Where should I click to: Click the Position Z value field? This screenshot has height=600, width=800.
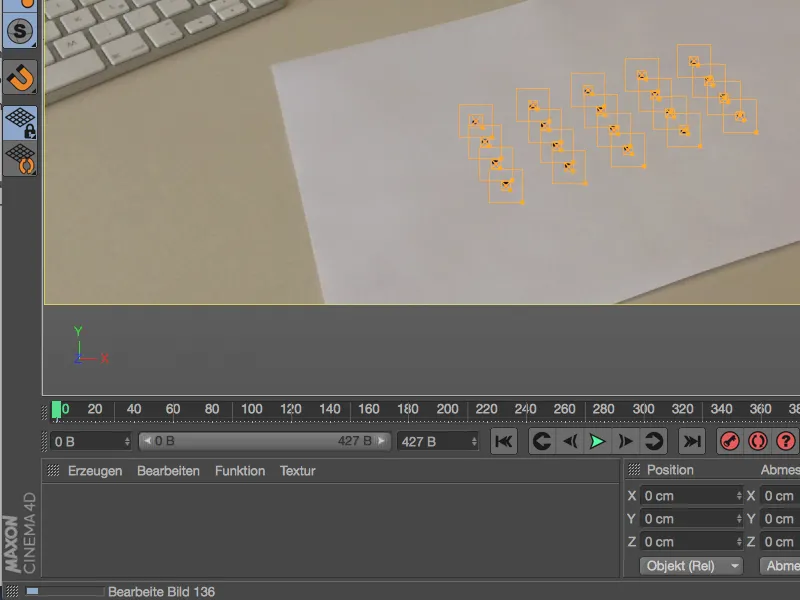click(691, 542)
